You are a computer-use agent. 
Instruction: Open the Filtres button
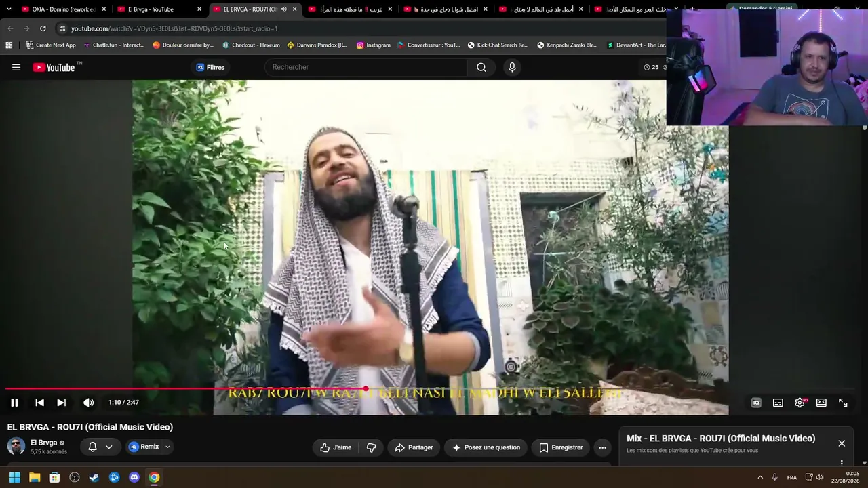click(210, 67)
